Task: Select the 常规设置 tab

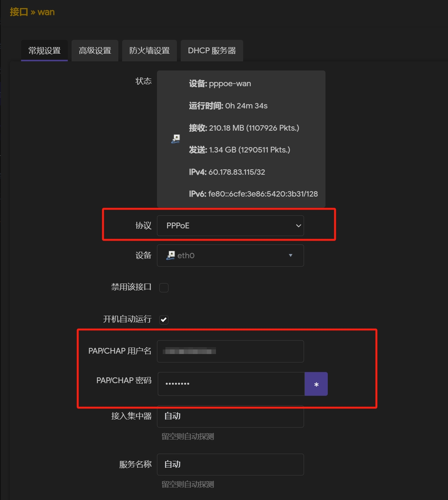Action: 44,51
